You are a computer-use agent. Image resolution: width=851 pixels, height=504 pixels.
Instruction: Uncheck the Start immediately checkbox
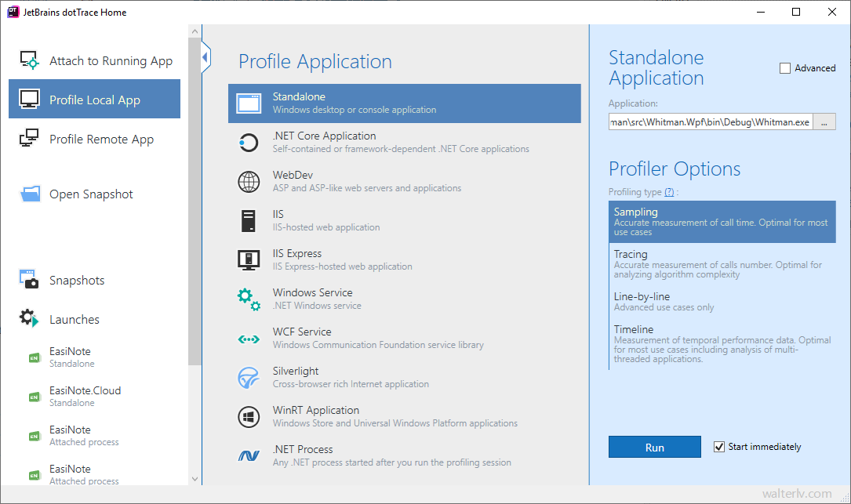pyautogui.click(x=719, y=447)
